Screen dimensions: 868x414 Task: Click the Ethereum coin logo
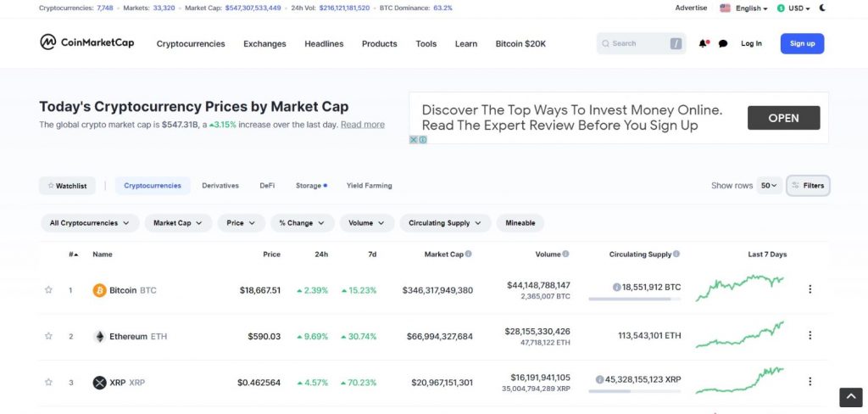100,337
